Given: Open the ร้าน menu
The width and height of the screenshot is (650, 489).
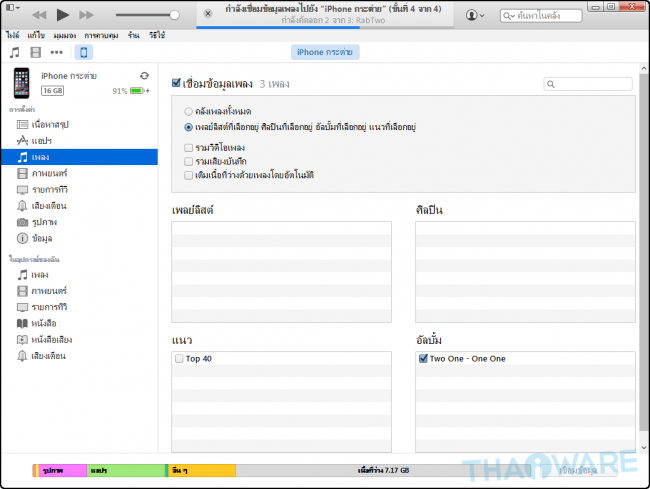Looking at the screenshot, I should click(x=133, y=35).
